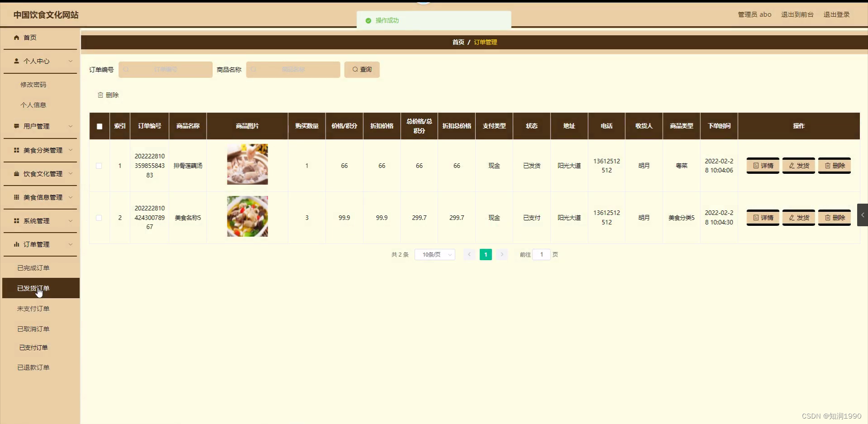Toggle the select-all checkbox in the table header
Screen dimensions: 868x424
click(99, 127)
